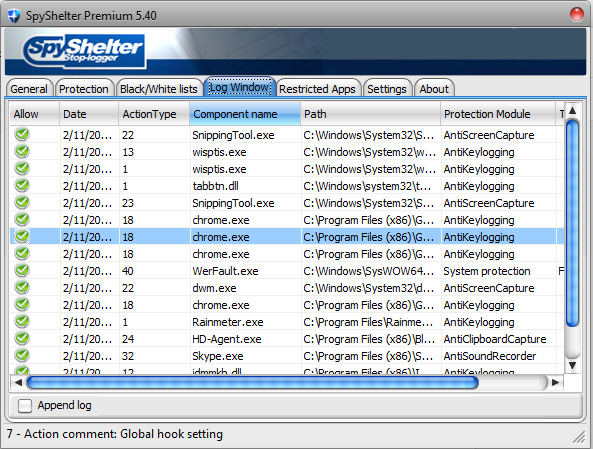This screenshot has width=593, height=449.
Task: Click the allow checkmark for SnippingTool.exe action 23
Action: [22, 202]
